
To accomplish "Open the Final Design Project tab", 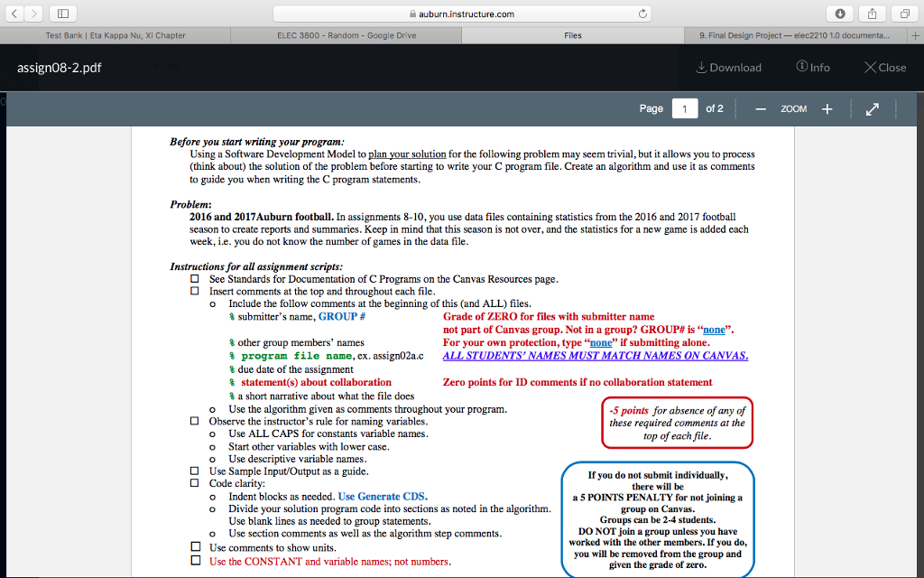I will pyautogui.click(x=796, y=35).
